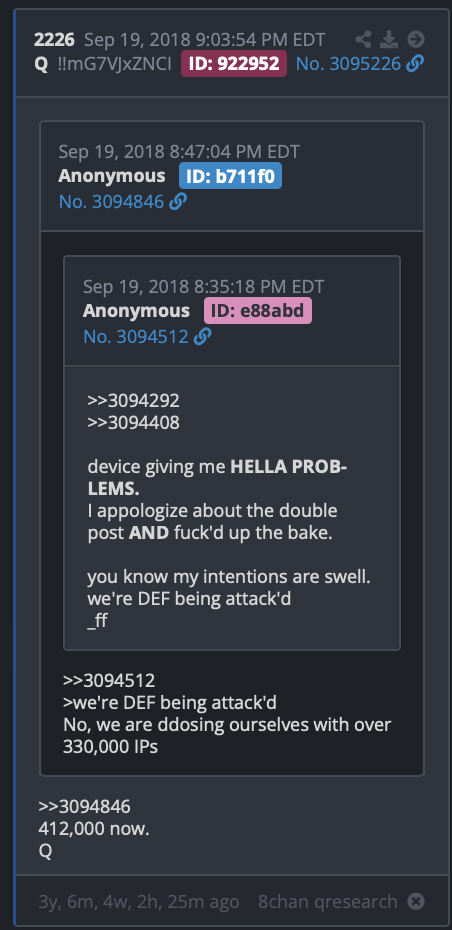Click the share icon on post 2226
The image size is (452, 930).
pos(364,40)
